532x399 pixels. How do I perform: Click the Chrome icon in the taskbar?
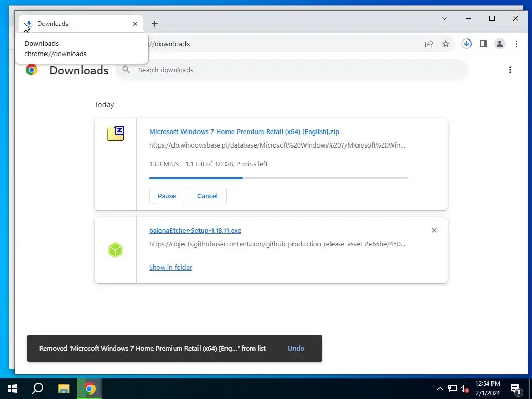[x=89, y=389]
